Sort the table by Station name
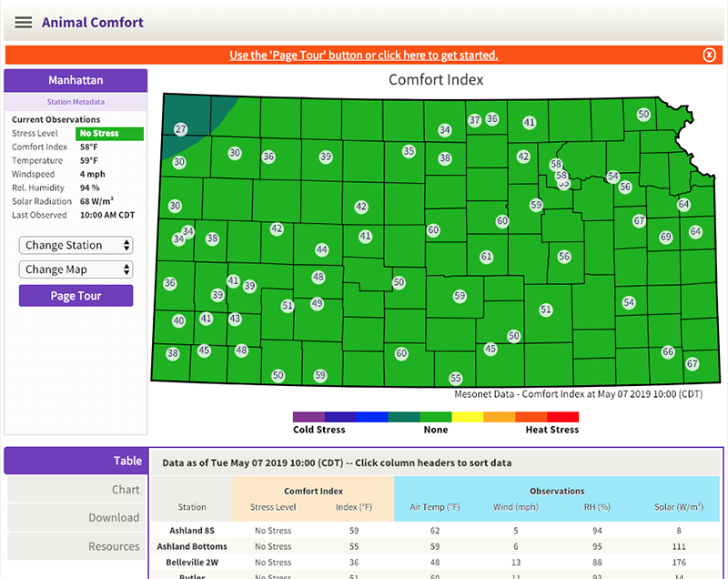Image resolution: width=728 pixels, height=579 pixels. point(191,509)
